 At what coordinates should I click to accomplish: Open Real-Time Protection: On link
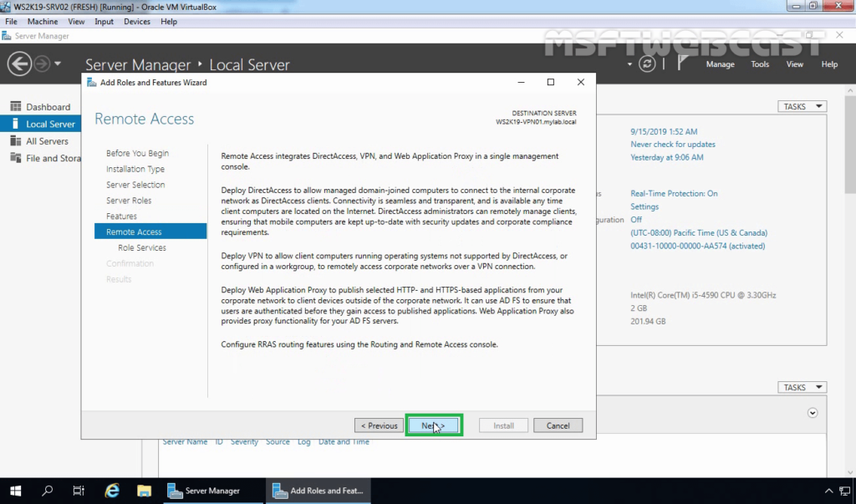click(674, 193)
